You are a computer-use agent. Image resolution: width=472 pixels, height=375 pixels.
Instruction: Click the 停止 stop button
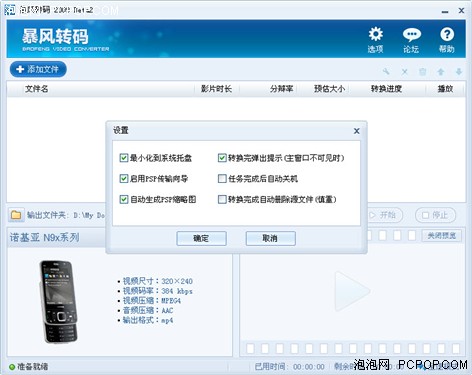tap(435, 215)
